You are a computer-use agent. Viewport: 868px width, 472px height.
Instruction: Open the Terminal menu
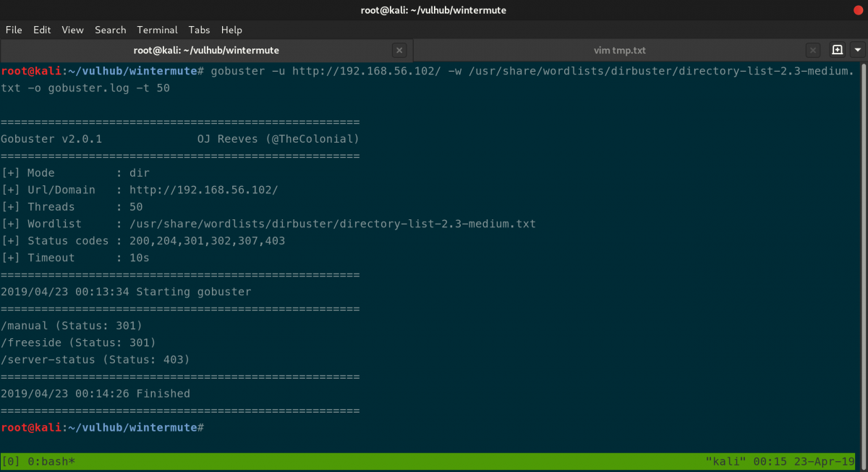point(157,30)
